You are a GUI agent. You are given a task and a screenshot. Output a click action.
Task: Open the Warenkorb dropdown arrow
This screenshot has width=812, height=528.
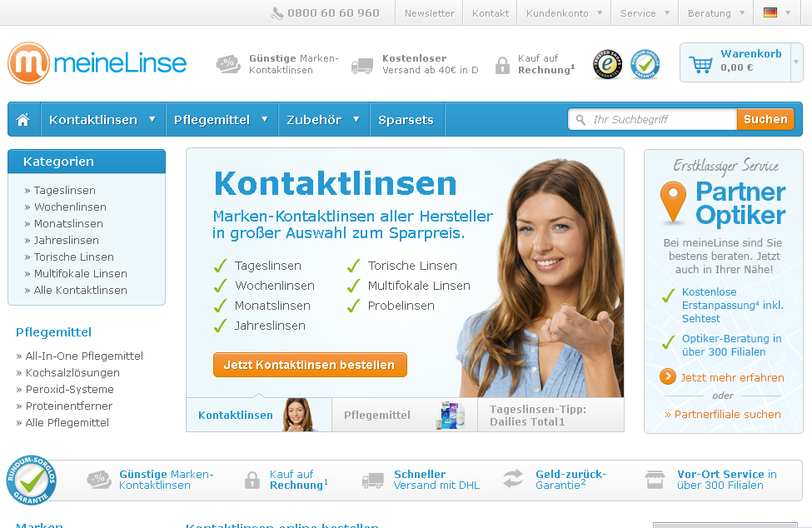[796, 62]
